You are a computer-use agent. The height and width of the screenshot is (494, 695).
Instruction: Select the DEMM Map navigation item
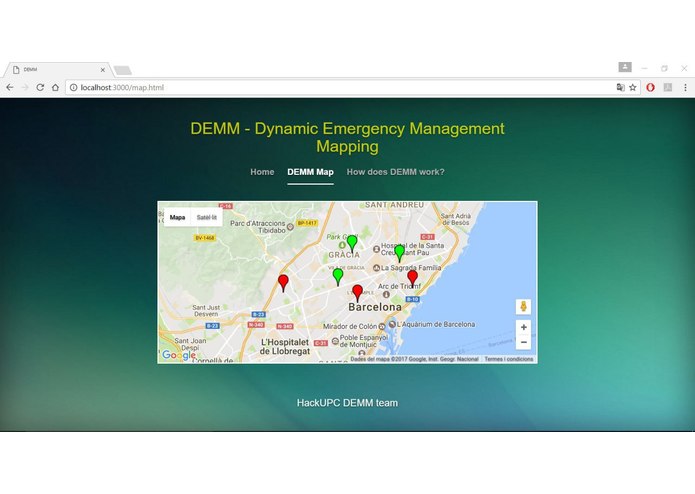(310, 172)
